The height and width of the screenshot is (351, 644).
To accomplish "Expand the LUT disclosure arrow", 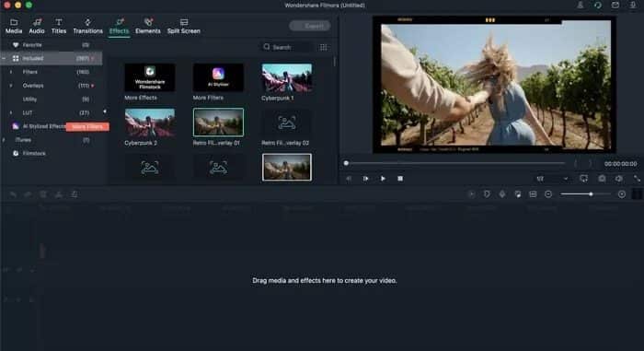I will [x=11, y=112].
